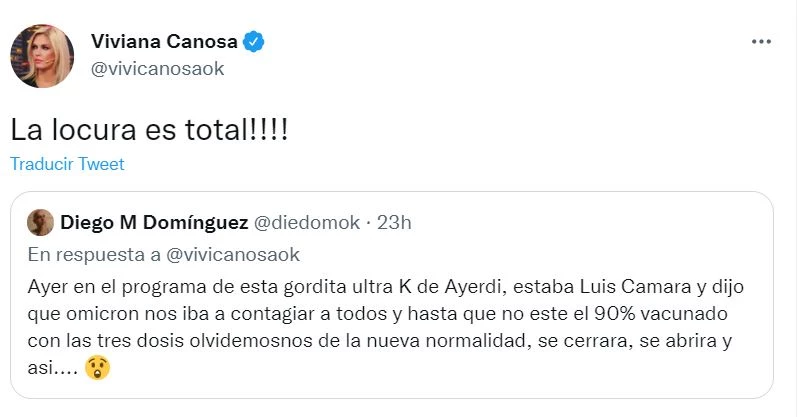Screen dimensions: 798x417
Task: Click Viviana Canosa's profile avatar
Action: click(x=42, y=55)
